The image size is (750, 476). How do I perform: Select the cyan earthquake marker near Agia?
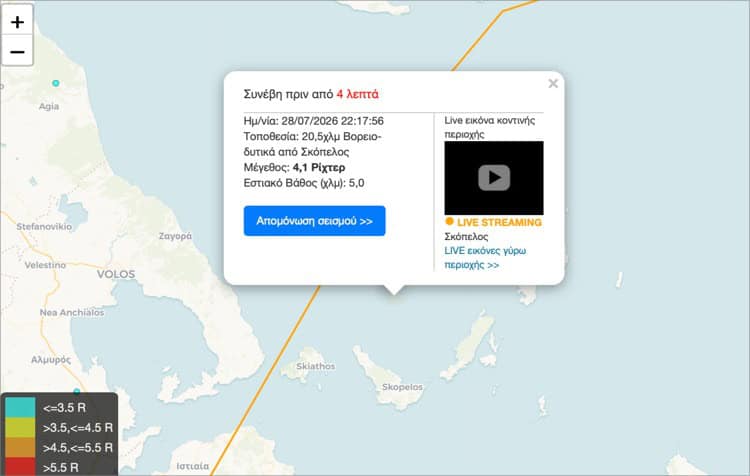56,83
